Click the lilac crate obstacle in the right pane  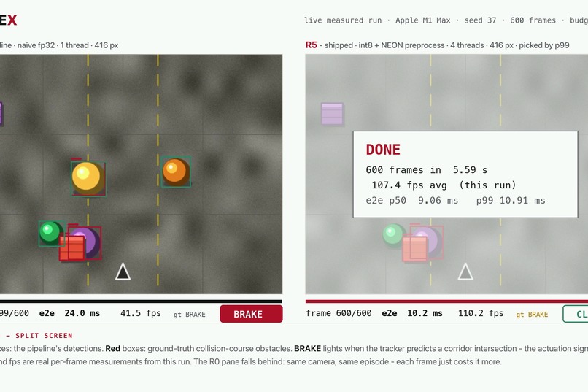332,114
